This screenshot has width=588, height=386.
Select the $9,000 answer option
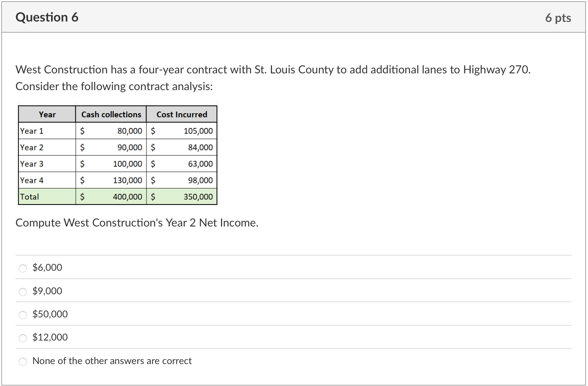pos(23,292)
